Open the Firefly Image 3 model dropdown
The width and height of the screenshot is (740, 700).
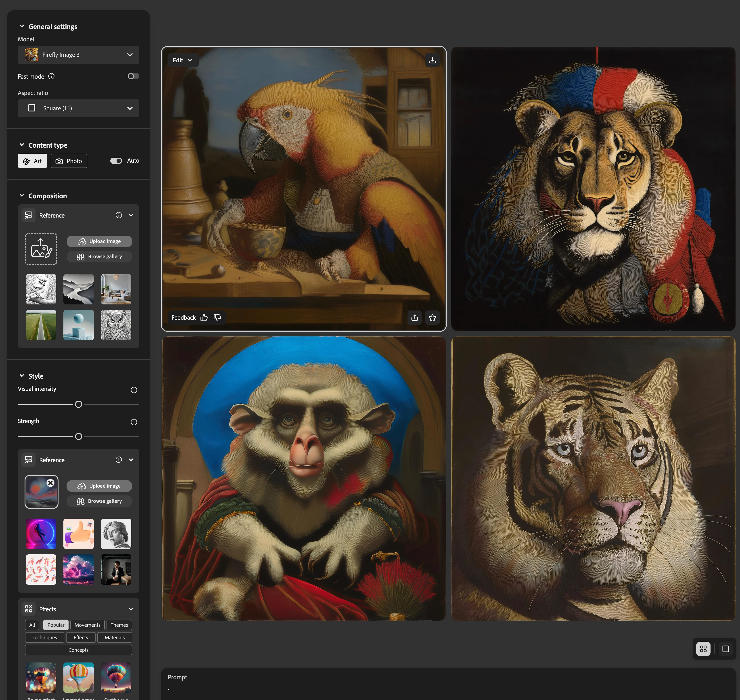pyautogui.click(x=78, y=55)
